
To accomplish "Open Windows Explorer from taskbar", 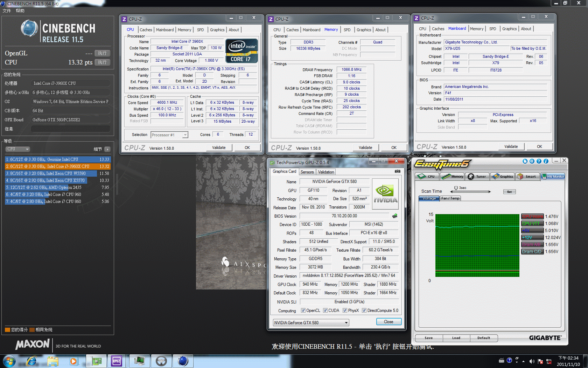I will click(x=53, y=361).
